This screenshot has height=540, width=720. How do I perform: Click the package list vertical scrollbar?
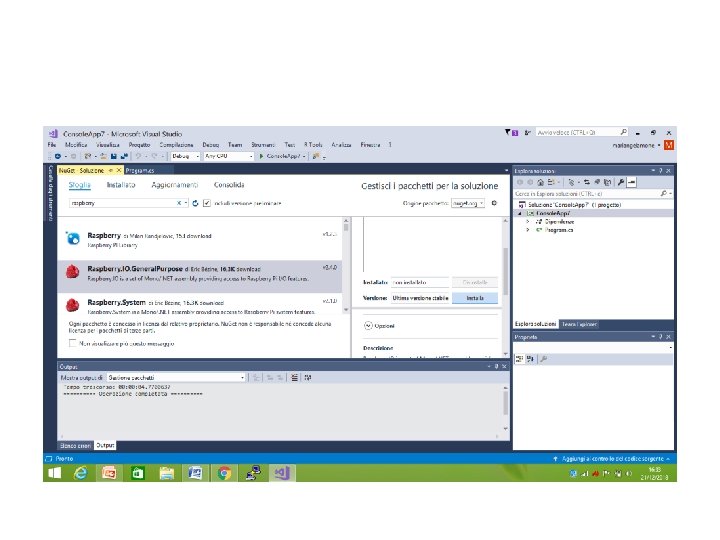point(346,265)
